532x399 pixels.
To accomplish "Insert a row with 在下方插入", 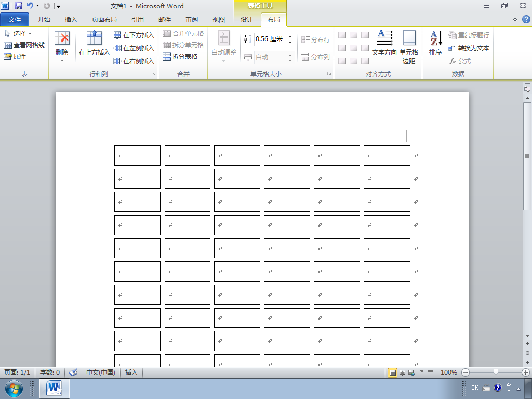I will pos(134,35).
